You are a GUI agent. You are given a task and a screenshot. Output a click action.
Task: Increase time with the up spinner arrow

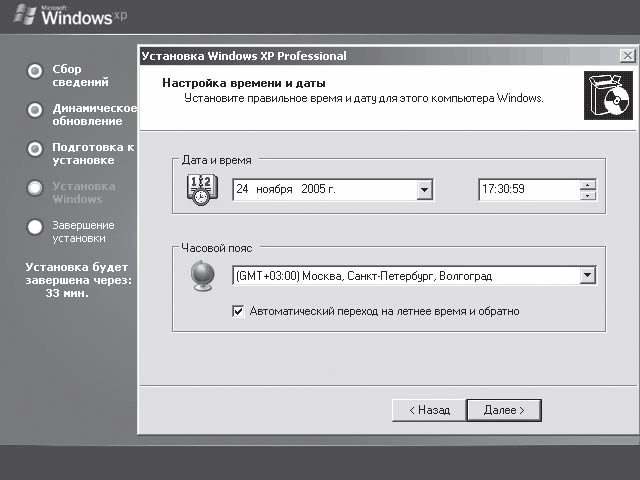click(x=588, y=185)
